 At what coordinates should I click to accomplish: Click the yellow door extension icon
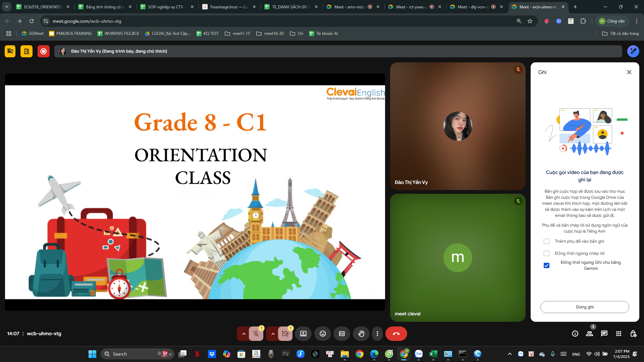point(26,51)
